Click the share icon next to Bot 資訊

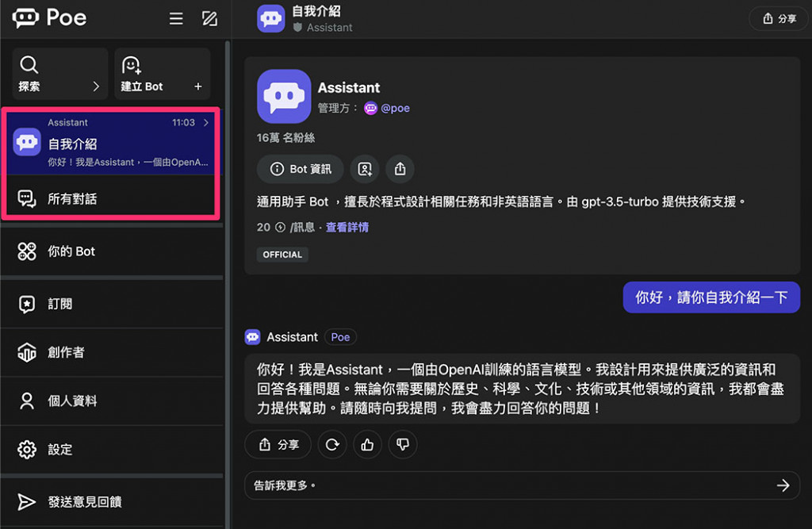click(400, 169)
